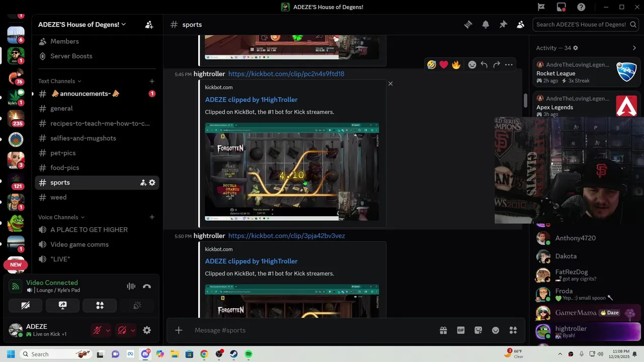Toggle the member list icon
The image size is (644, 362).
pos(521,25)
